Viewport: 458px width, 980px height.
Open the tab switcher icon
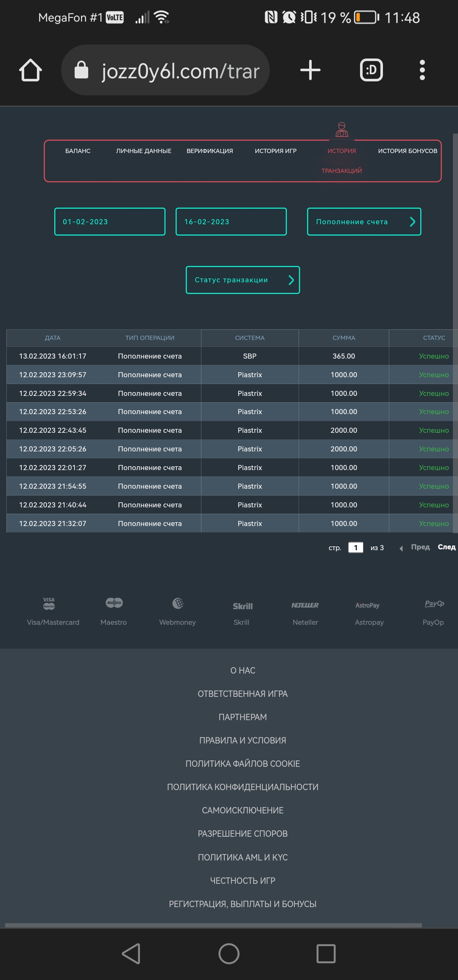pos(371,70)
